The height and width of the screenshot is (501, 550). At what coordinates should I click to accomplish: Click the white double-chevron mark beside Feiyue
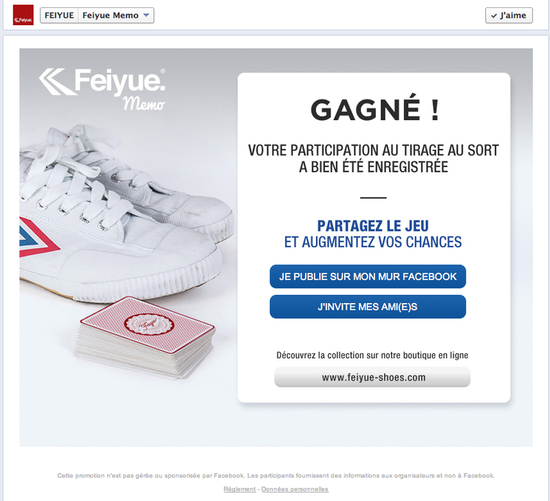coord(56,81)
